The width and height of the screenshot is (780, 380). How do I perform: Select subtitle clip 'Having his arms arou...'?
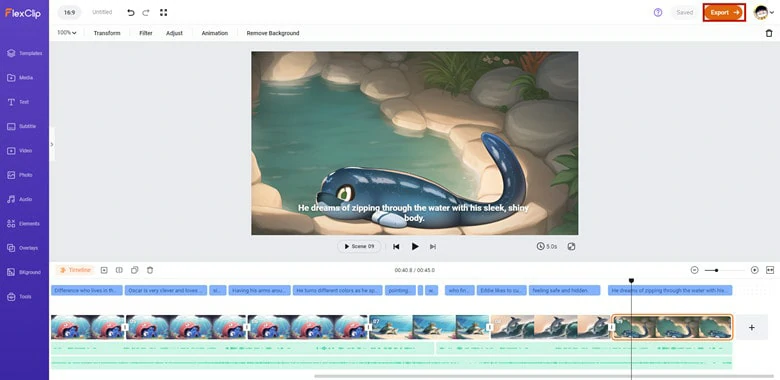pyautogui.click(x=259, y=290)
